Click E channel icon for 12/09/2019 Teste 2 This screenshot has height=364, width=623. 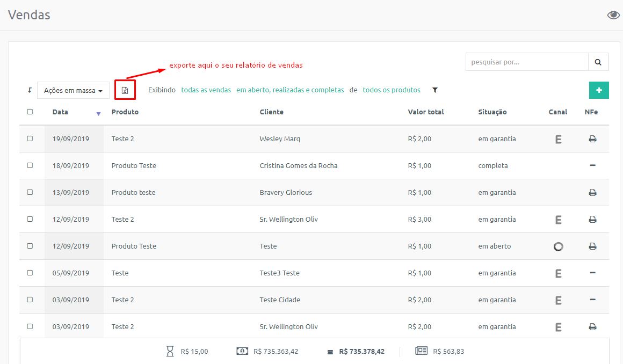pos(558,220)
